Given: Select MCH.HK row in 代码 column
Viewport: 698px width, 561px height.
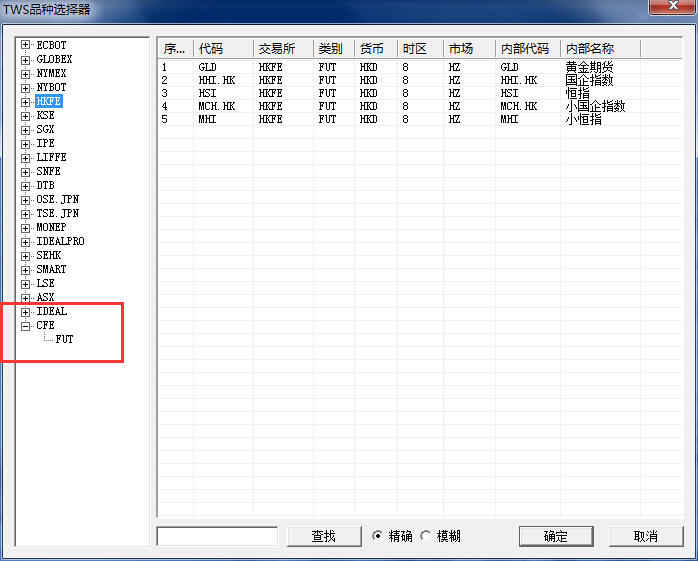Looking at the screenshot, I should click(x=217, y=106).
